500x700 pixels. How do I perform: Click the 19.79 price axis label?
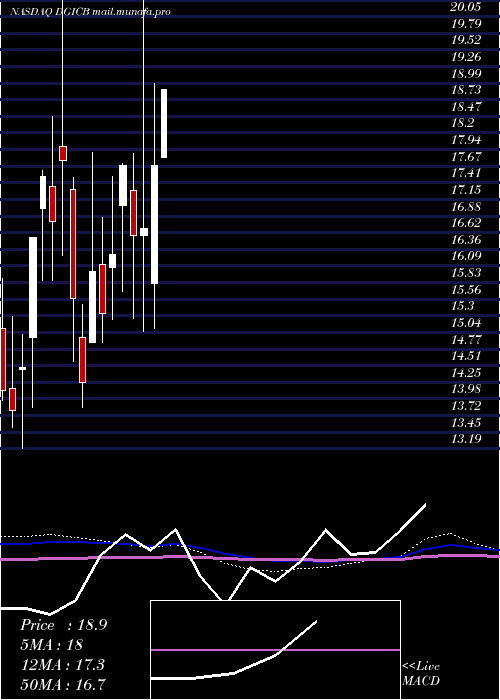coord(466,23)
